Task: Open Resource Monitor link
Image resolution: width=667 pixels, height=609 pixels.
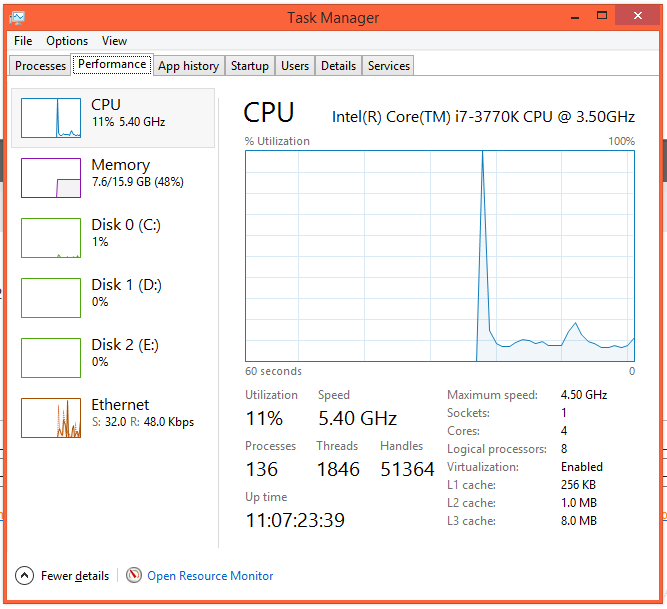Action: tap(210, 576)
